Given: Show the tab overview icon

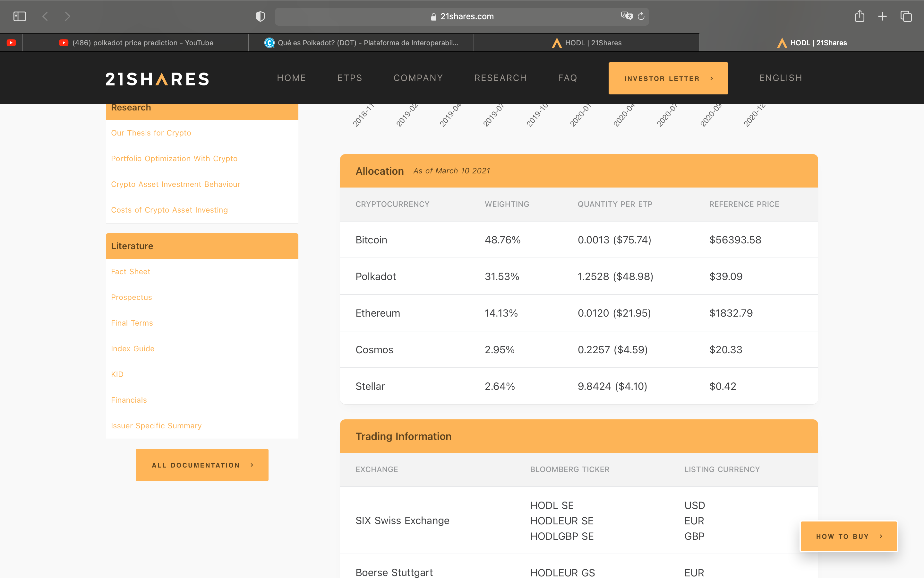Looking at the screenshot, I should pos(906,16).
